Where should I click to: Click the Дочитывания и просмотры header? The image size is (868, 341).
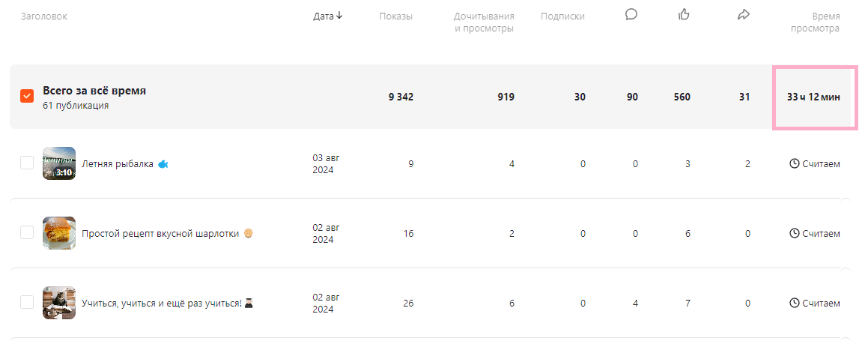coord(485,22)
